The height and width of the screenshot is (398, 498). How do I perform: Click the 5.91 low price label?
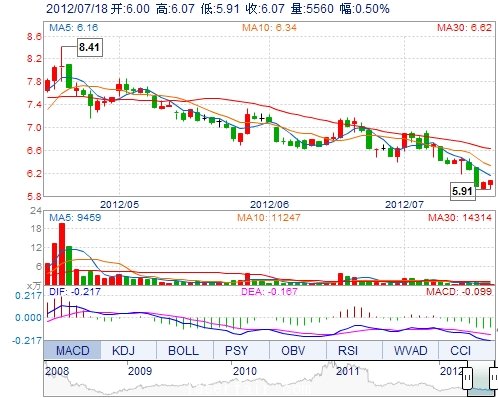pos(462,191)
